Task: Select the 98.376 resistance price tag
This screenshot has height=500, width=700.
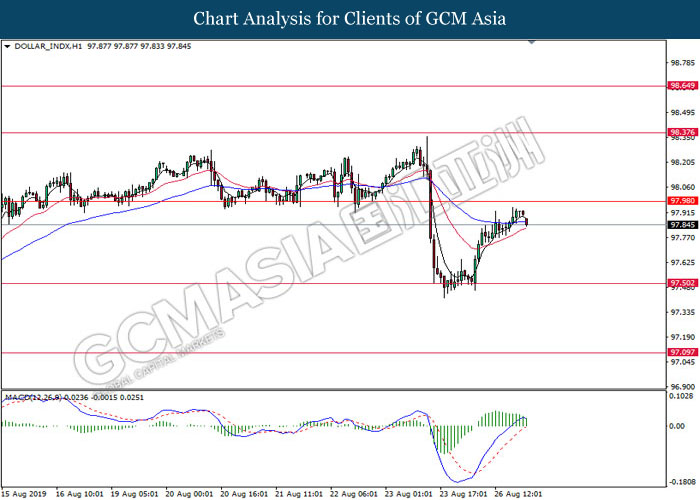Action: click(682, 132)
